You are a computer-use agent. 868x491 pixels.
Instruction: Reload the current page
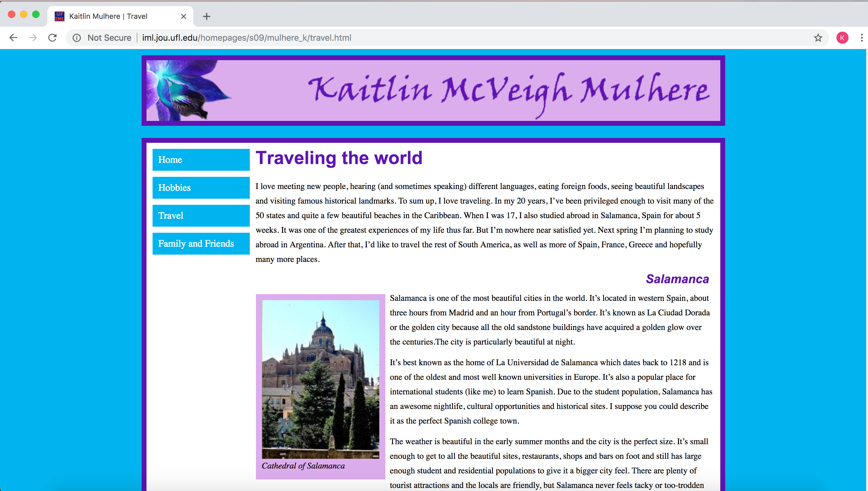(52, 37)
